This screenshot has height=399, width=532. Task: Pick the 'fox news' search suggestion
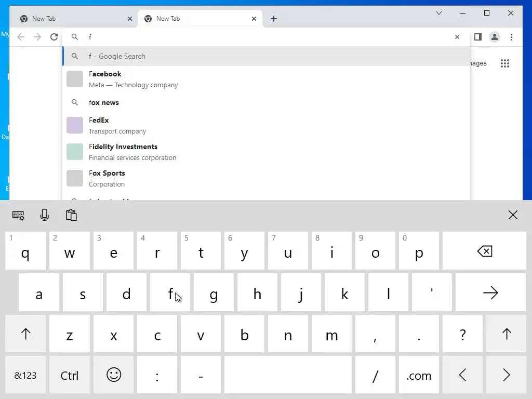[267, 102]
